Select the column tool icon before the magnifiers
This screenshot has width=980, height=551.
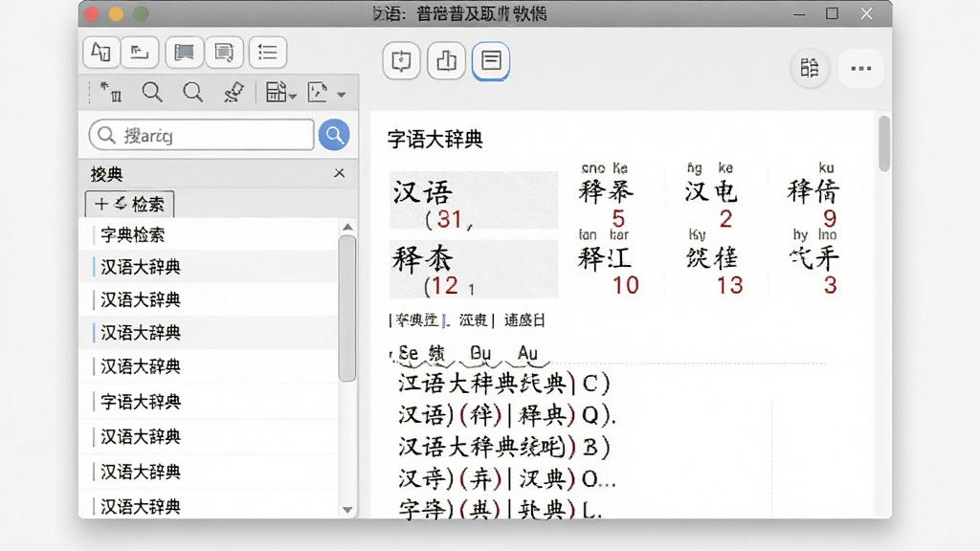click(111, 93)
